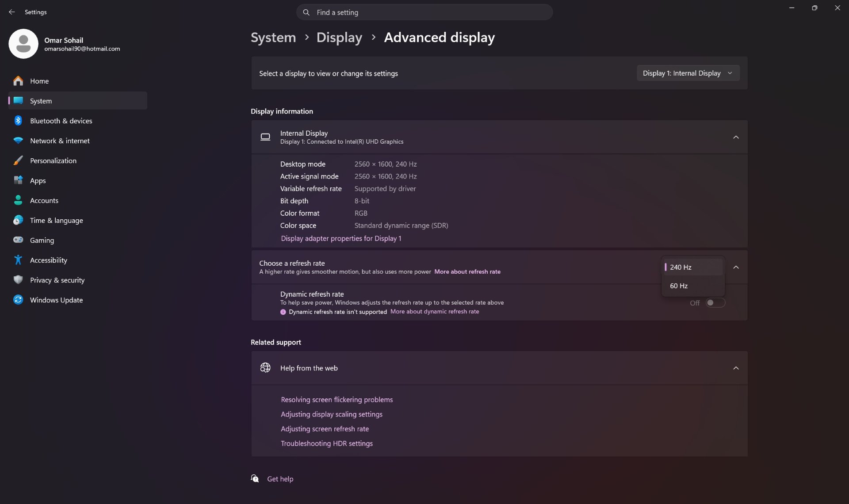Image resolution: width=849 pixels, height=504 pixels.
Task: Collapse the Internal Display information section
Action: (x=736, y=137)
